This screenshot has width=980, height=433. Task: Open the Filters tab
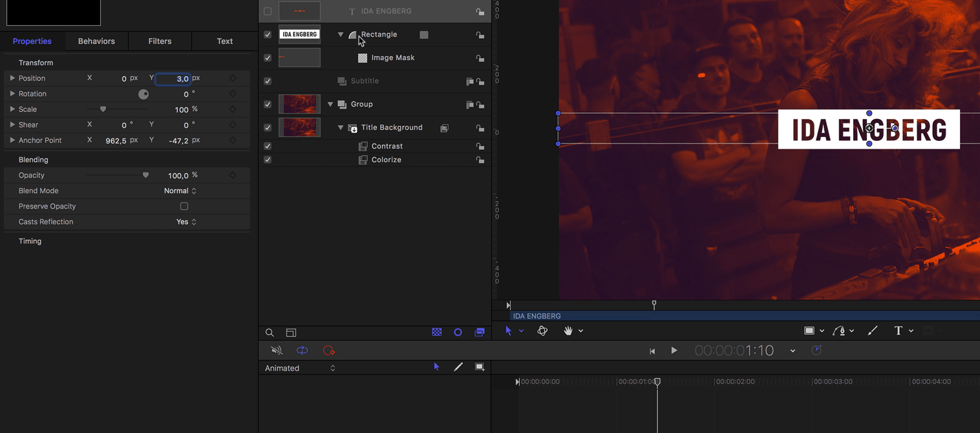point(160,41)
